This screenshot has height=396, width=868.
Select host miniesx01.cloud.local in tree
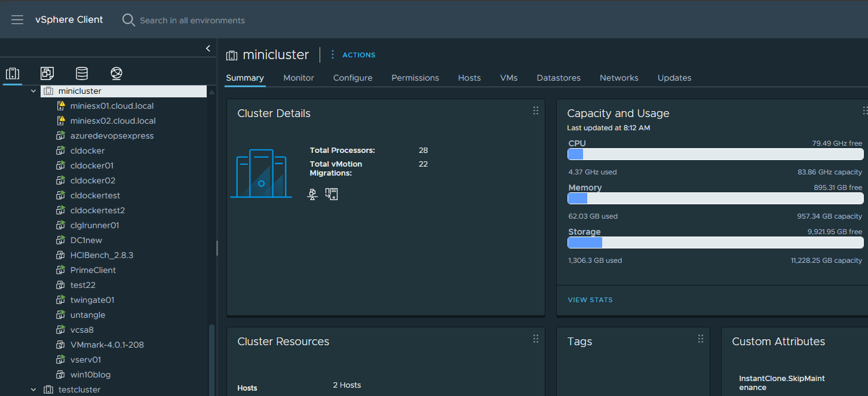(x=112, y=106)
